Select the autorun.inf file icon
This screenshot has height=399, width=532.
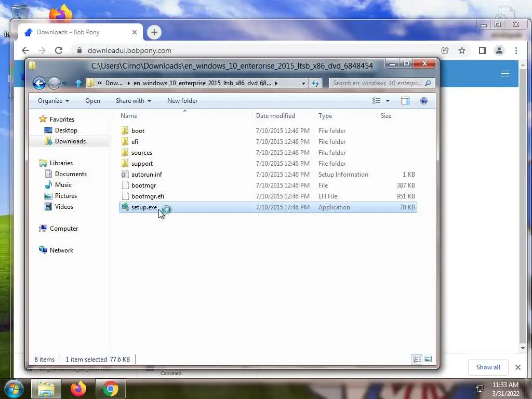[125, 175]
